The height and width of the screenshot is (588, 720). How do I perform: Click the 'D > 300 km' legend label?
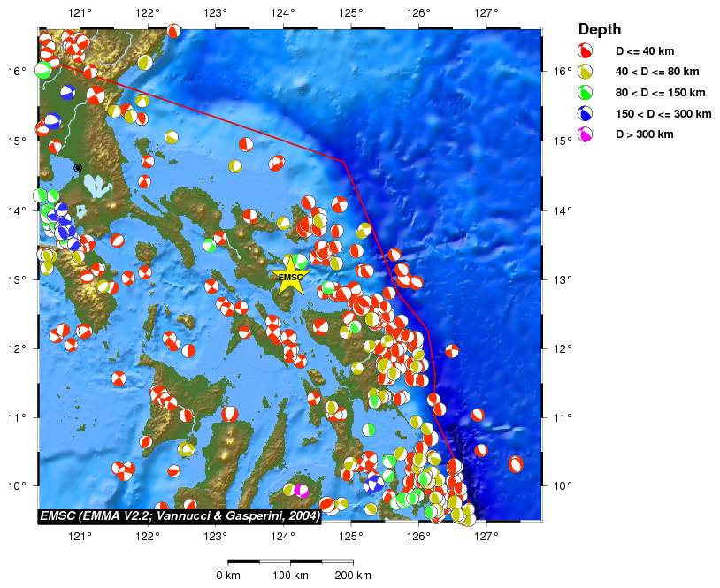tap(644, 134)
